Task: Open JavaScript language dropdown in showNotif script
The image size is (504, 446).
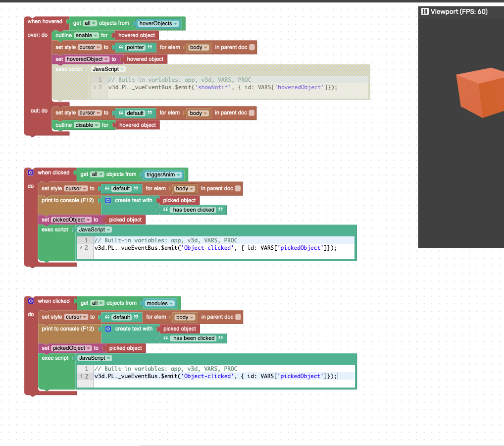Action: click(108, 69)
